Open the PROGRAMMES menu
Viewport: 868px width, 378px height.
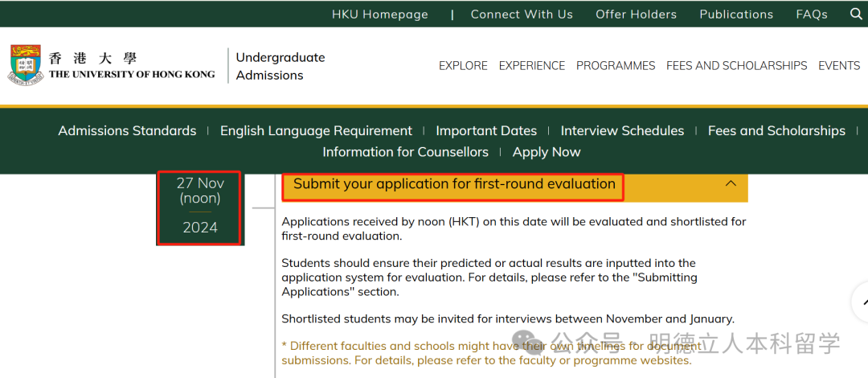pyautogui.click(x=616, y=66)
